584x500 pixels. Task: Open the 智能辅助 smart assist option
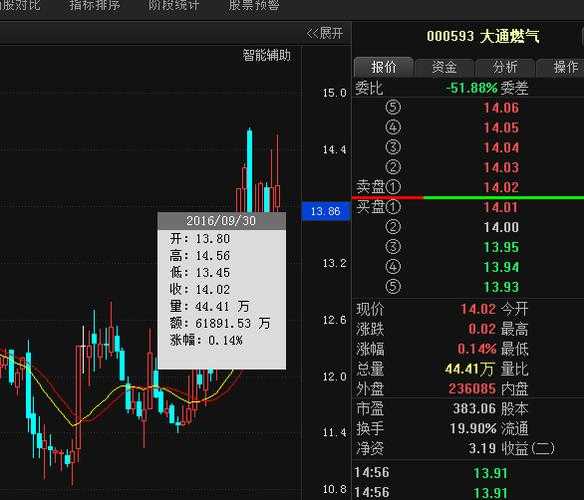[267, 55]
